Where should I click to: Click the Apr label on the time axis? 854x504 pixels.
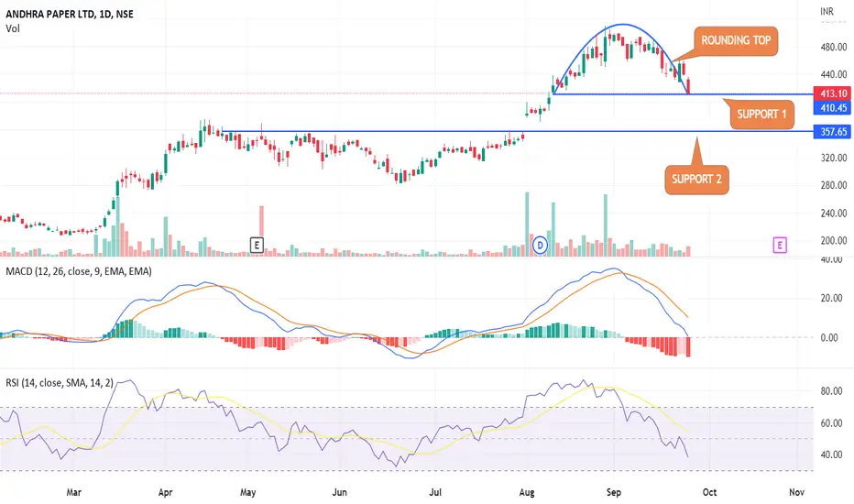point(165,493)
